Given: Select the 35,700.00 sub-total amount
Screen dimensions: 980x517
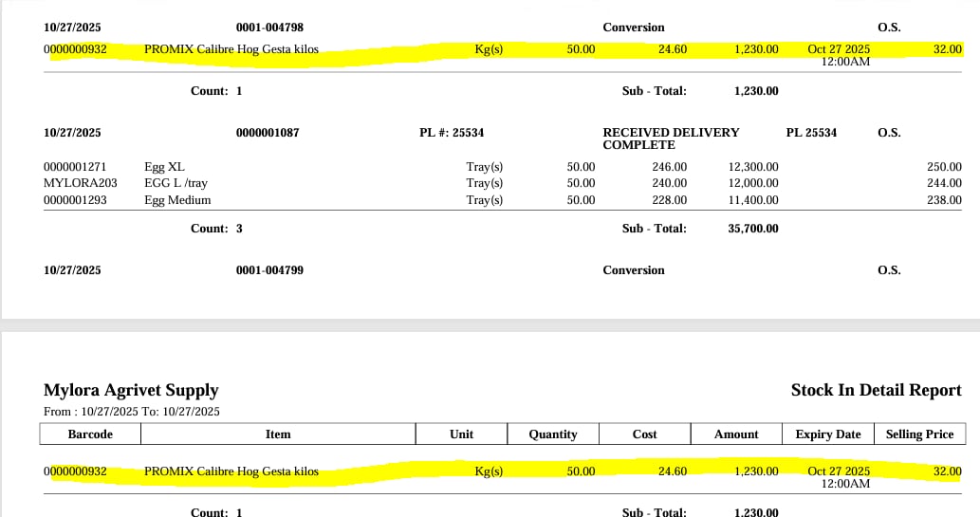Looking at the screenshot, I should 753,229.
